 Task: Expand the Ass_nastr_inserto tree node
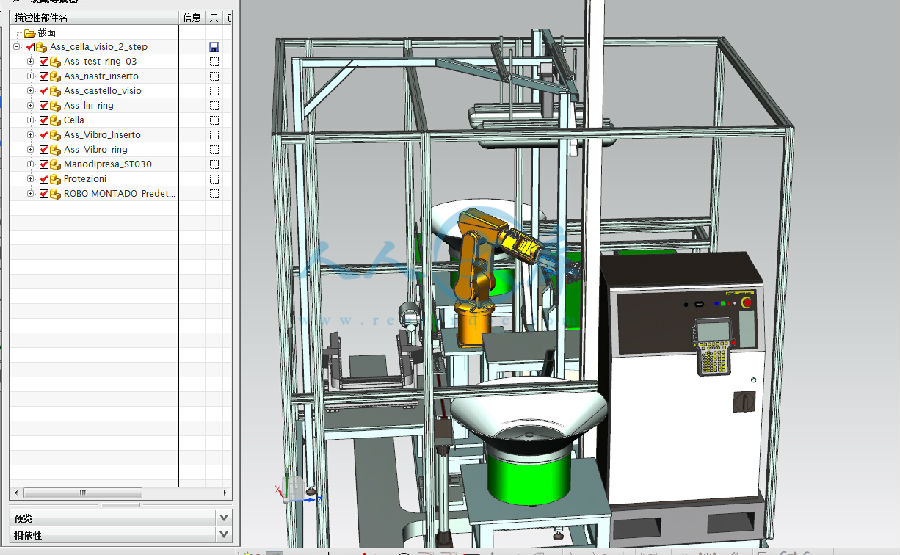[x=31, y=76]
